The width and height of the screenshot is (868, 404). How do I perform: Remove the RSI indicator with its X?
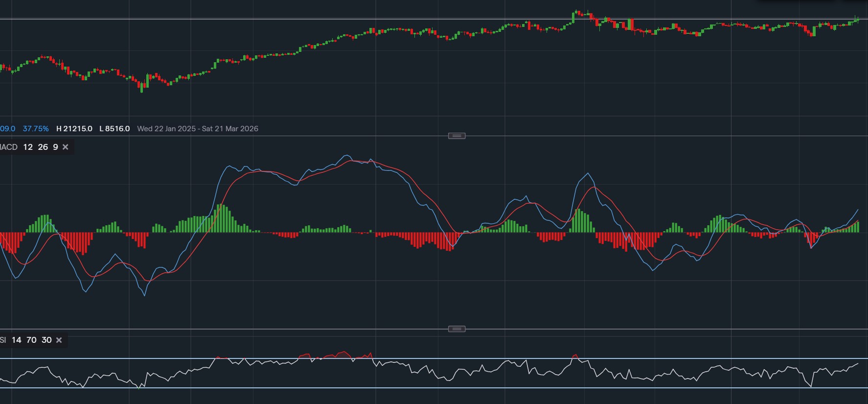coord(59,340)
